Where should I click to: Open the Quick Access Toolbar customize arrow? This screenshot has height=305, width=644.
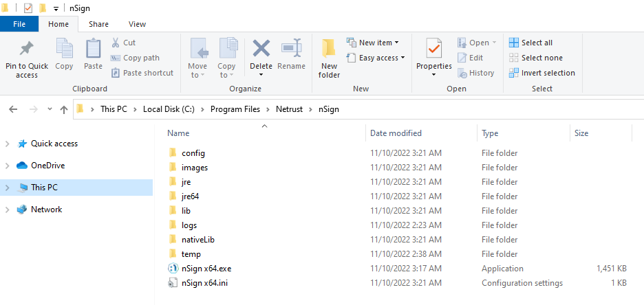[x=56, y=8]
